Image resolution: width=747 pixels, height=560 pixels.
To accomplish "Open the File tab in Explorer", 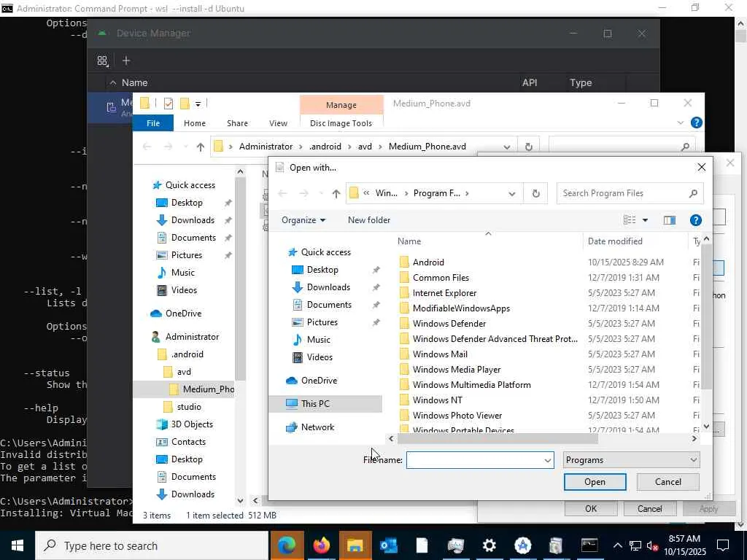I will (153, 122).
